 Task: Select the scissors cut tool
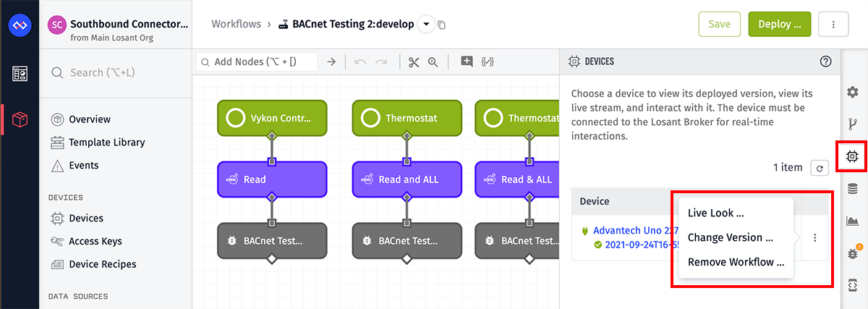point(414,62)
